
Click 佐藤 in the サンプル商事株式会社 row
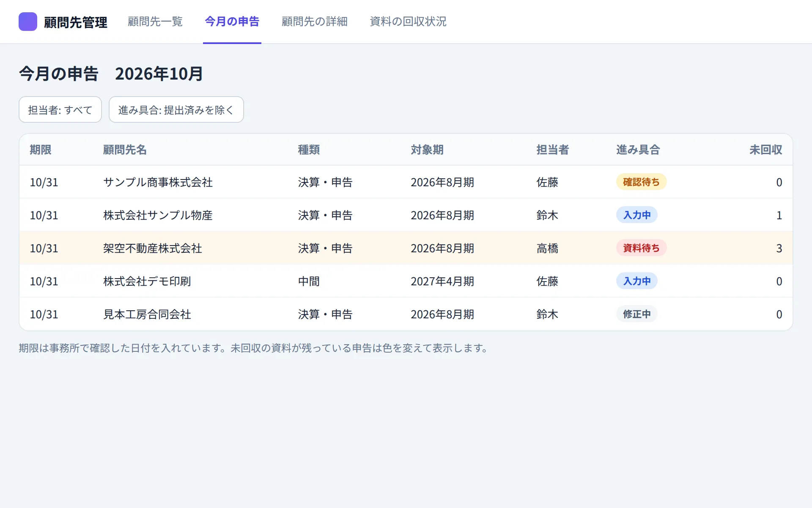[x=547, y=182]
